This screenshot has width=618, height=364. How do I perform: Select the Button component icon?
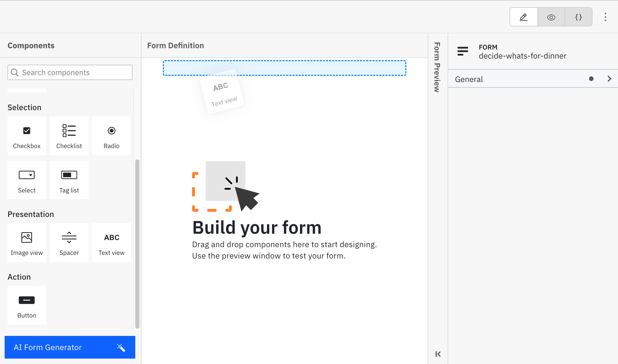(27, 300)
